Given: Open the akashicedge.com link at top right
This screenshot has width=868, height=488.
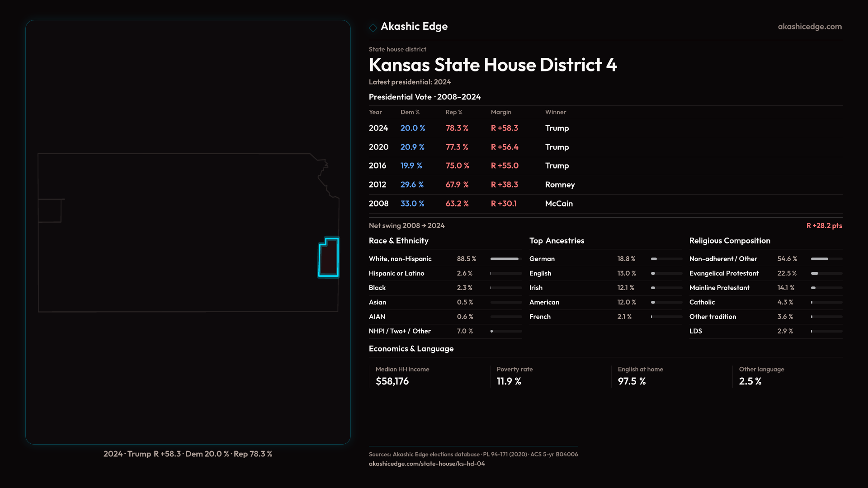Looking at the screenshot, I should point(810,27).
